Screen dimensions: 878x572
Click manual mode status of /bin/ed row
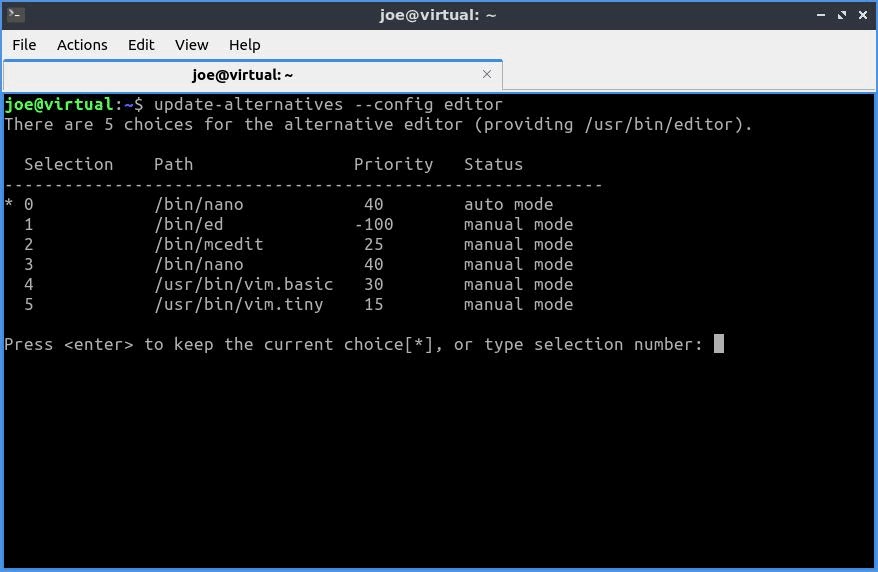tap(519, 224)
